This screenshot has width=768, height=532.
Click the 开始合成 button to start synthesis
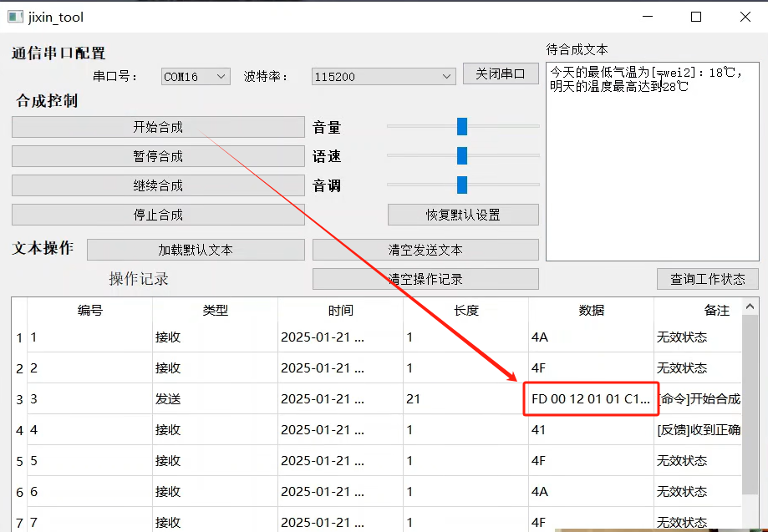[x=157, y=126]
